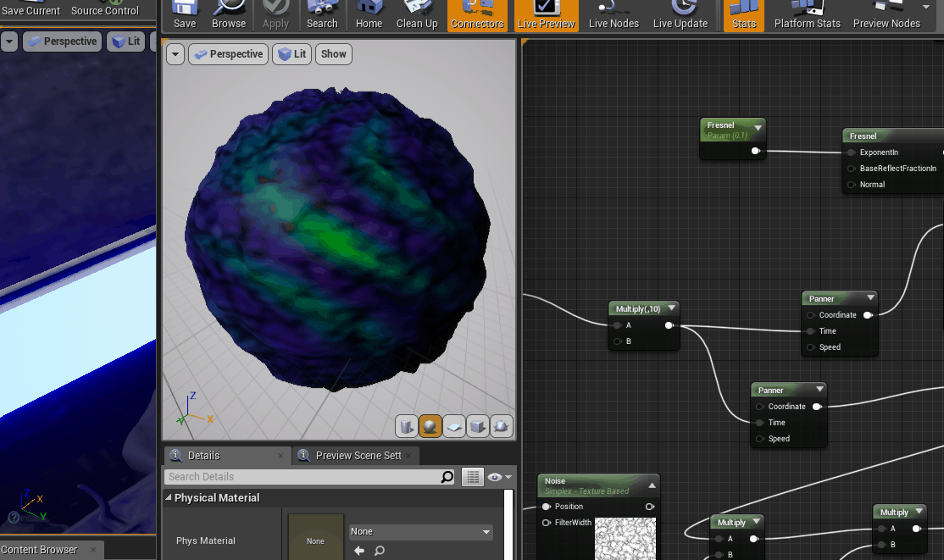Browse to asset in Content Browser
The height and width of the screenshot is (560, 944).
[229, 15]
